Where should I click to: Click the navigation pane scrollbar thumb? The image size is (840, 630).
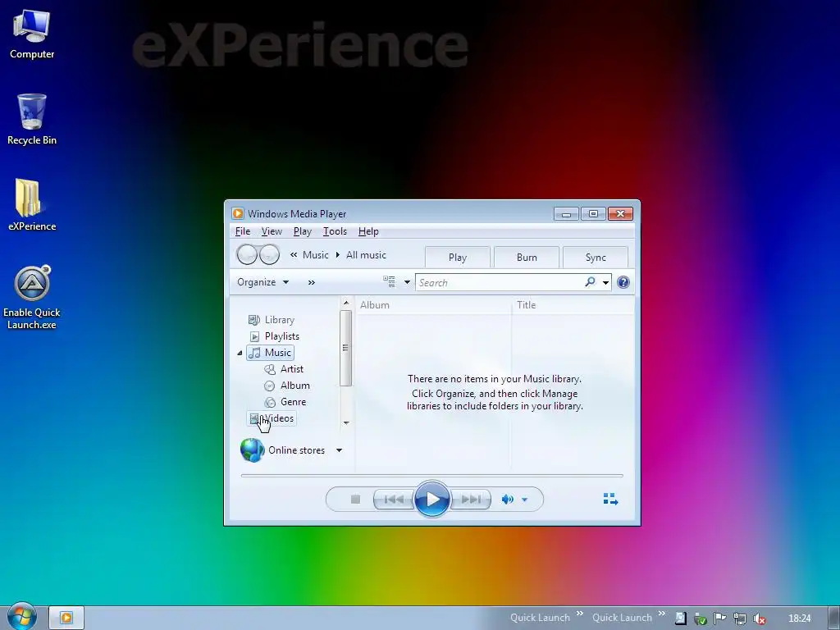pos(346,348)
